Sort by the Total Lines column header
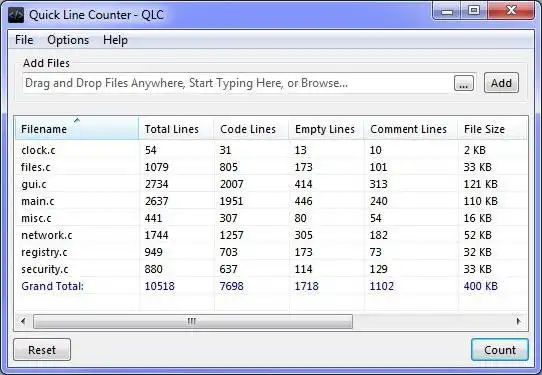The width and height of the screenshot is (542, 375). tap(176, 129)
